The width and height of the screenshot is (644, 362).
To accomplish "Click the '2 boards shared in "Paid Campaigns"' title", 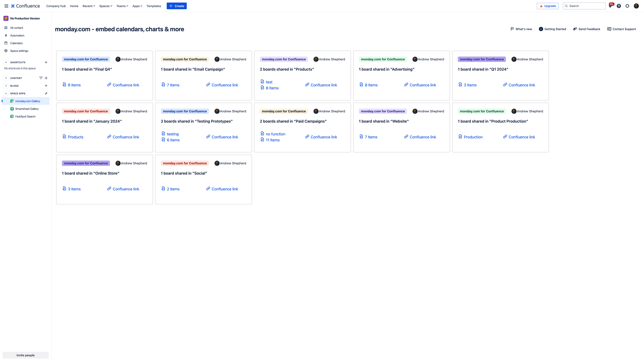I will (x=293, y=121).
